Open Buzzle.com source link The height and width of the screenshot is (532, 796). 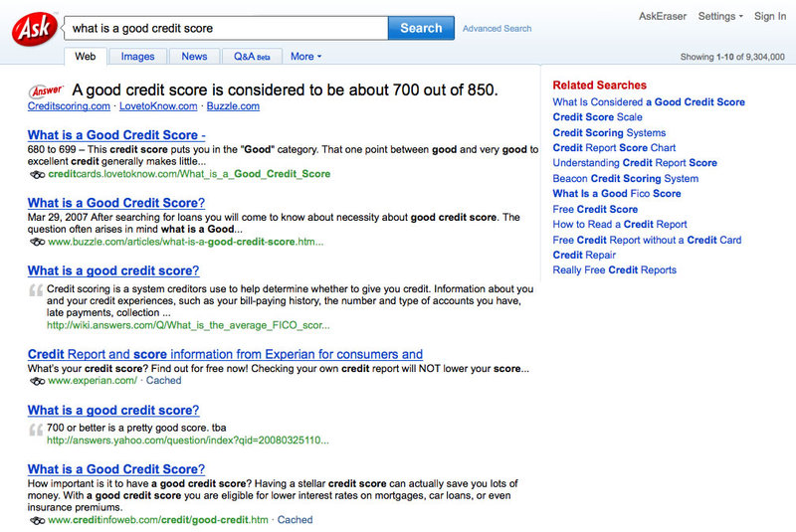233,106
